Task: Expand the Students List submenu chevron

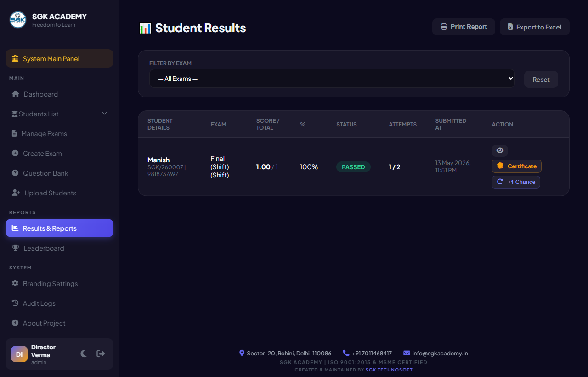Action: (x=104, y=114)
